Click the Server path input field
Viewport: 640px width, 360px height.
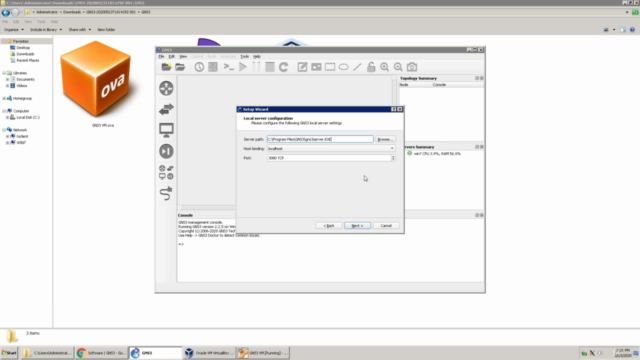pyautogui.click(x=320, y=139)
